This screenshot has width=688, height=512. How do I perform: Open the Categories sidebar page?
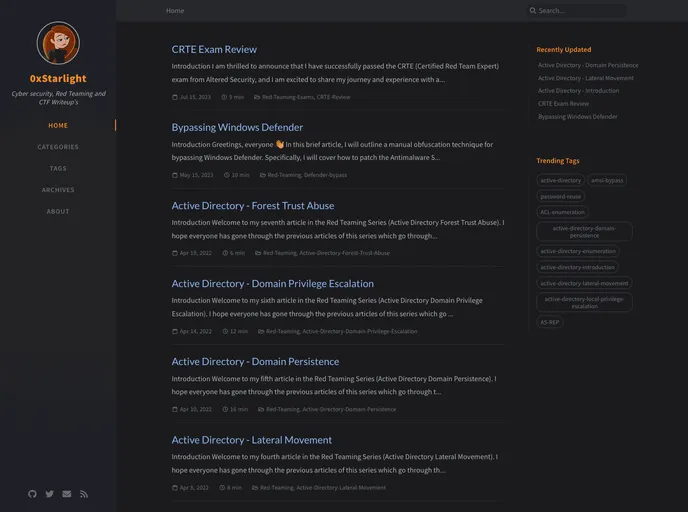pyautogui.click(x=58, y=147)
